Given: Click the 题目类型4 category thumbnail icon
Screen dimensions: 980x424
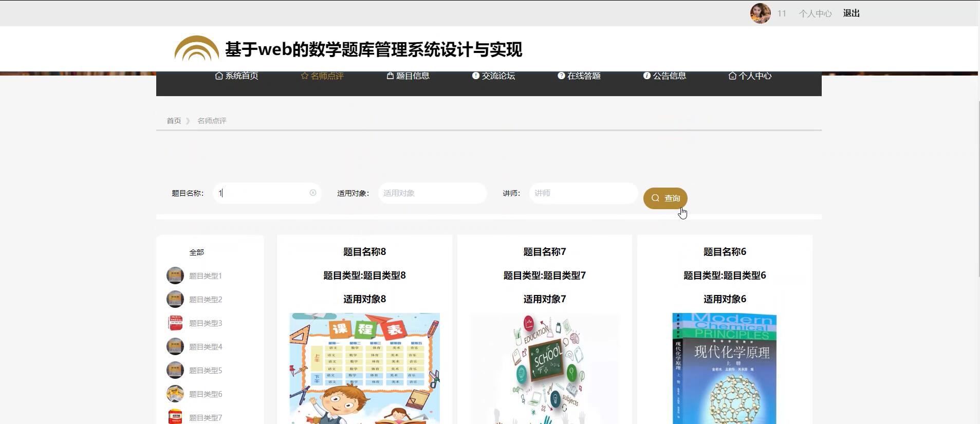Looking at the screenshot, I should [x=175, y=346].
